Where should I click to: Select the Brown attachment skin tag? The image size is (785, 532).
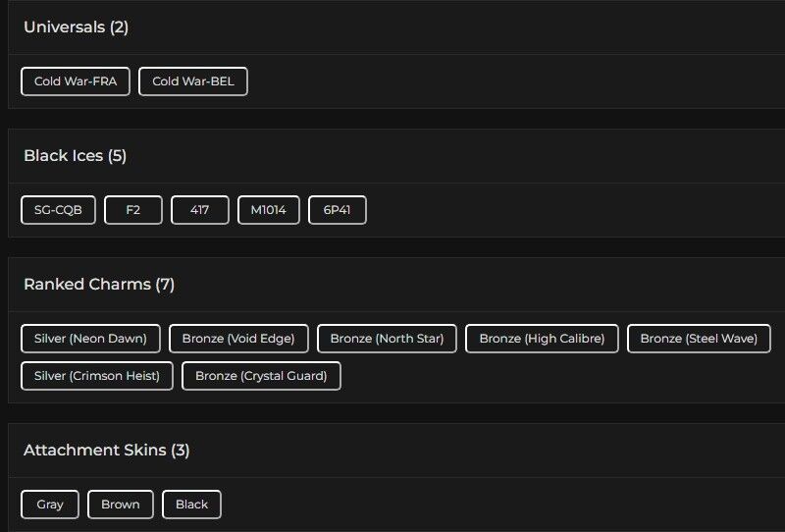[121, 505]
